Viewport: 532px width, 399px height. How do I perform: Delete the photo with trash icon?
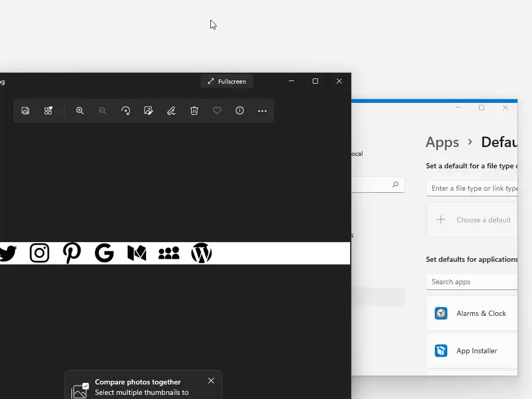(x=194, y=111)
